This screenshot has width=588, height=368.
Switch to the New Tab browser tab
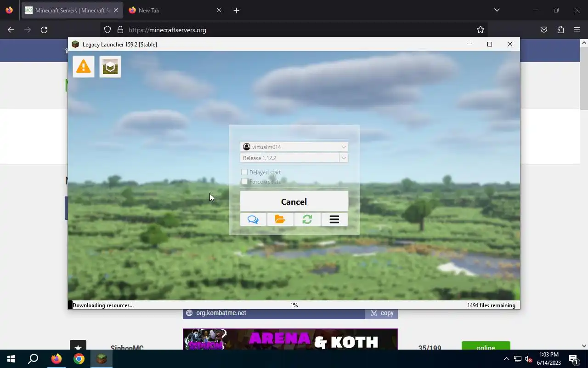click(x=175, y=10)
